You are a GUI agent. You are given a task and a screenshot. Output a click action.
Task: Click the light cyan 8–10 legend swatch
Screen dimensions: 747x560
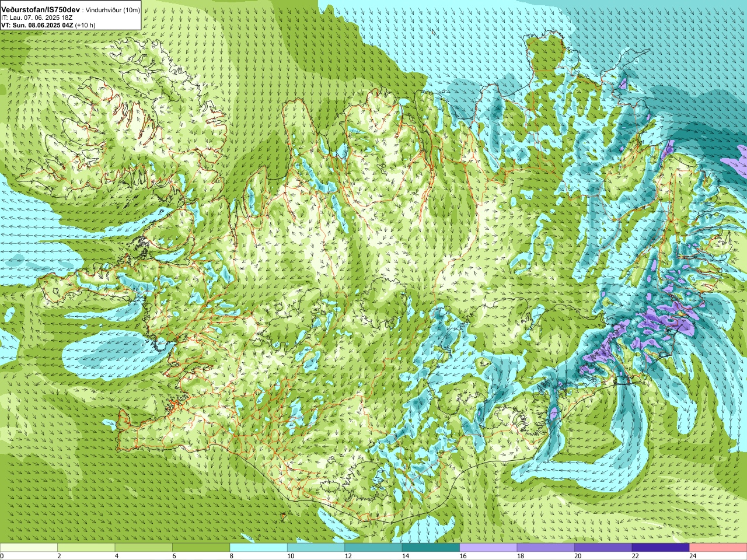click(259, 548)
